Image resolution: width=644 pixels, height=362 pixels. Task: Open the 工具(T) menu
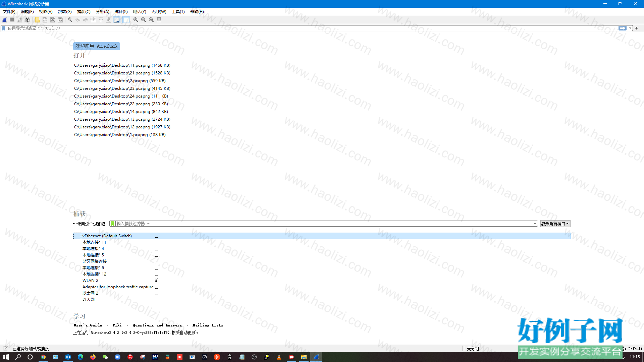178,12
